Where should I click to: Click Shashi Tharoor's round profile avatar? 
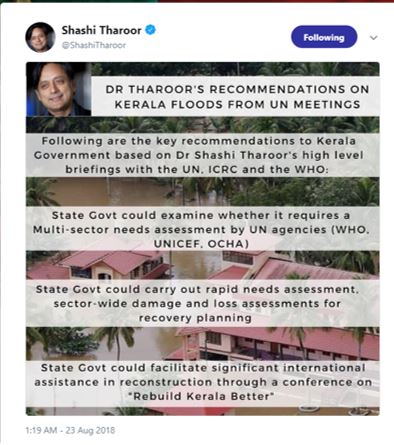[40, 37]
